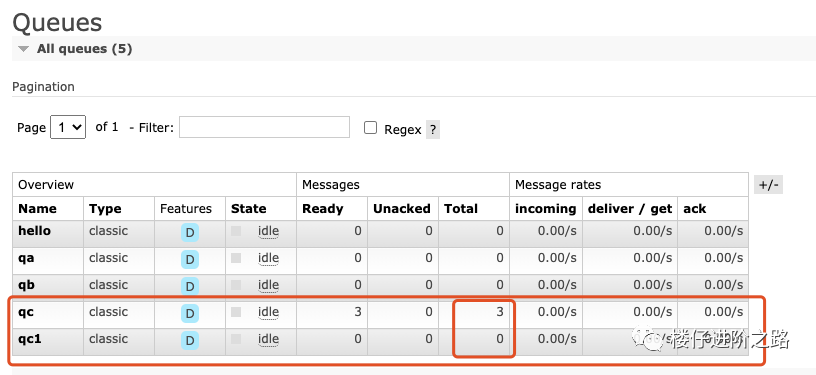Click the D durable badge for hello queue
The image size is (816, 375).
pos(189,232)
